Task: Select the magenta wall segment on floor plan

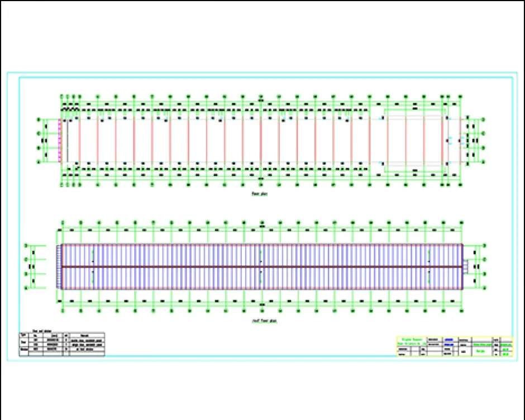Action: point(60,140)
